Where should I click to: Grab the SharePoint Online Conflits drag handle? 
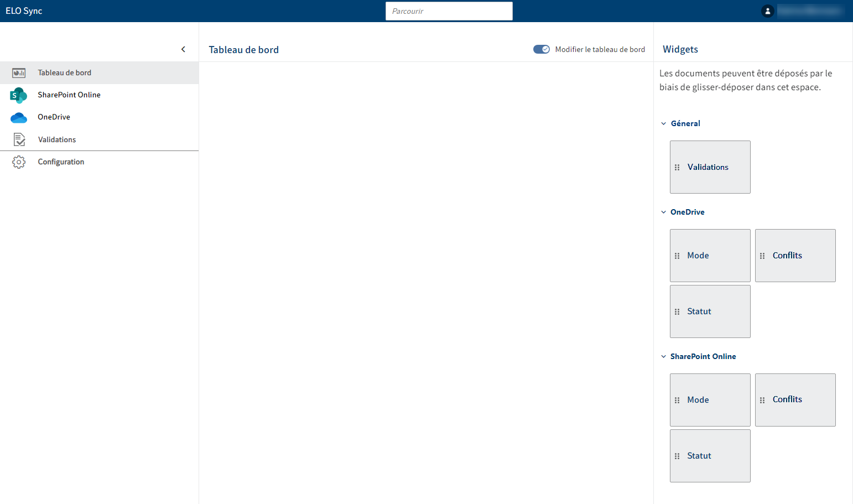762,400
